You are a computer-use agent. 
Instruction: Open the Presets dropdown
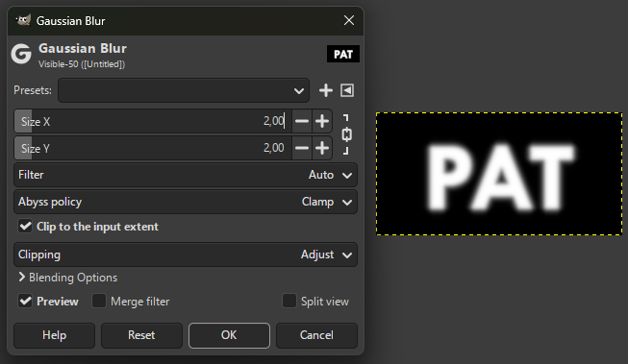(184, 90)
